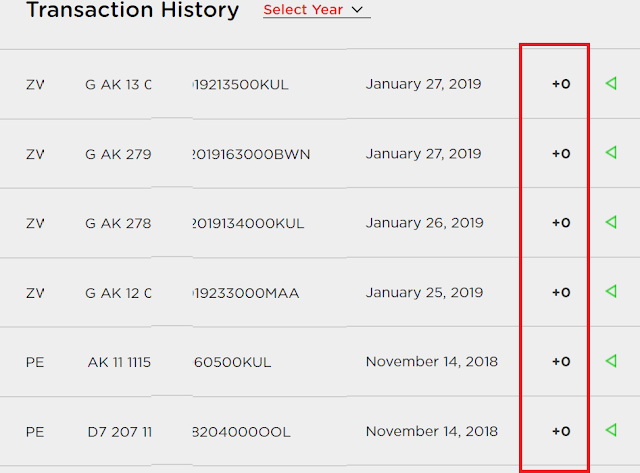Screen dimensions: 640x473
Task: Expand the 2019163000BWN transaction green arrow
Action: pyautogui.click(x=611, y=153)
